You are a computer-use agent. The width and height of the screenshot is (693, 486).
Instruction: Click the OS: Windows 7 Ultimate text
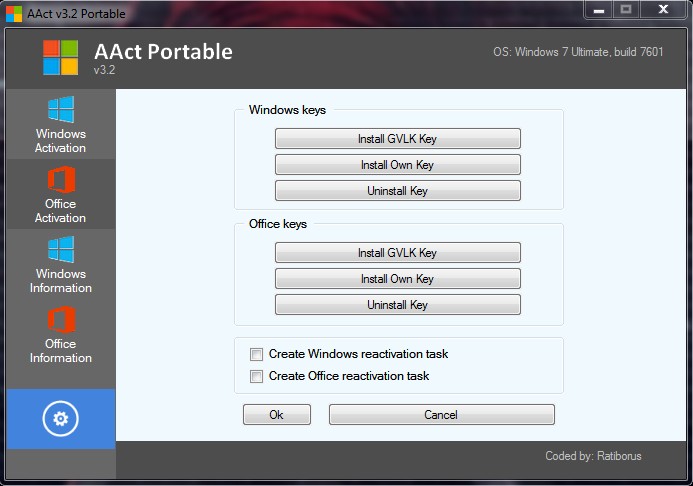578,52
